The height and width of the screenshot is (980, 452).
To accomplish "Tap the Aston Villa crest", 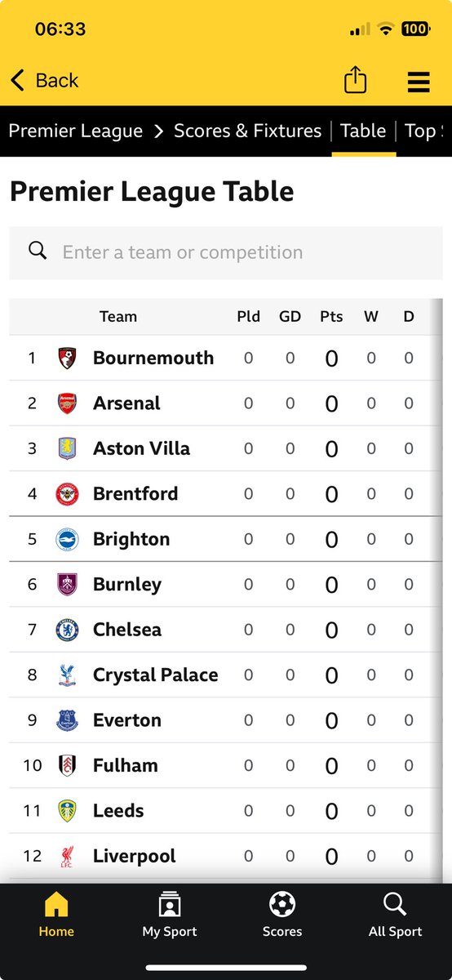I will [x=67, y=448].
